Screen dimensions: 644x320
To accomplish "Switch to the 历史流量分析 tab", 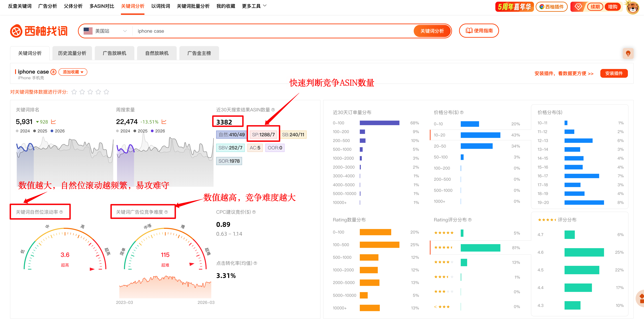I will click(72, 53).
